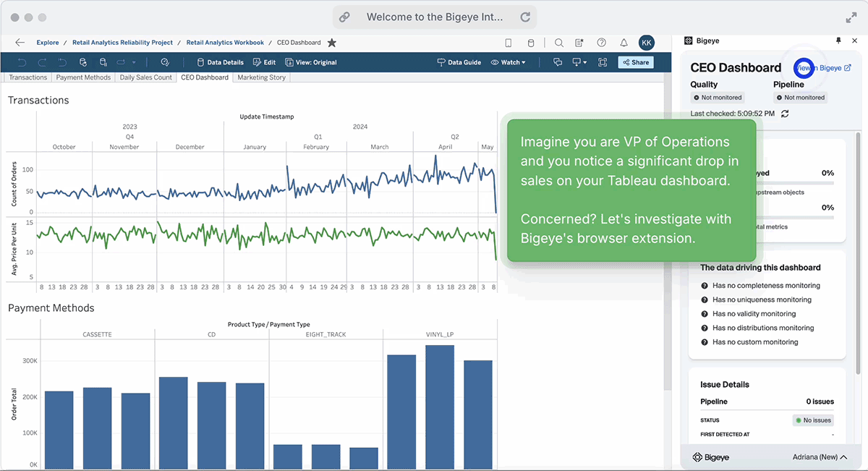Open the search magnifier icon

[x=559, y=43]
